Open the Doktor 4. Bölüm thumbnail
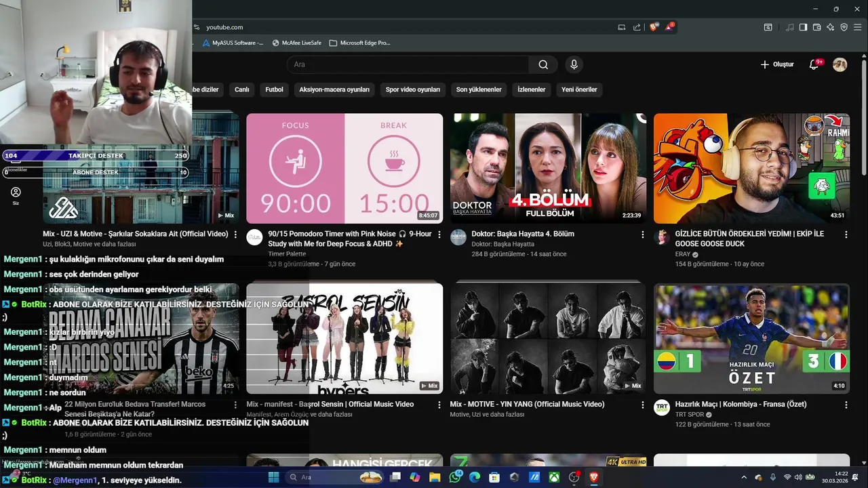This screenshot has height=488, width=868. (x=548, y=168)
